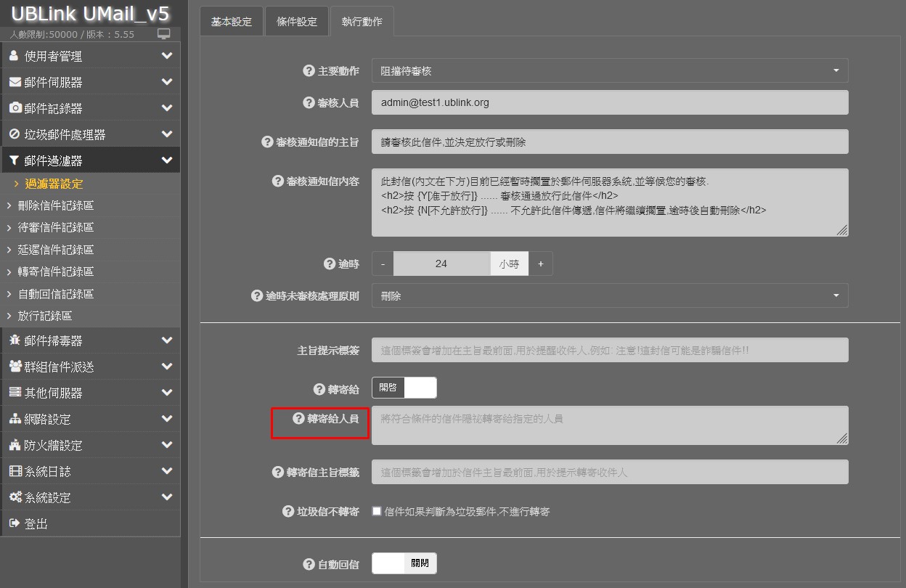
Task: Click help icon beside 垃圾信不轉寄
Action: click(288, 512)
